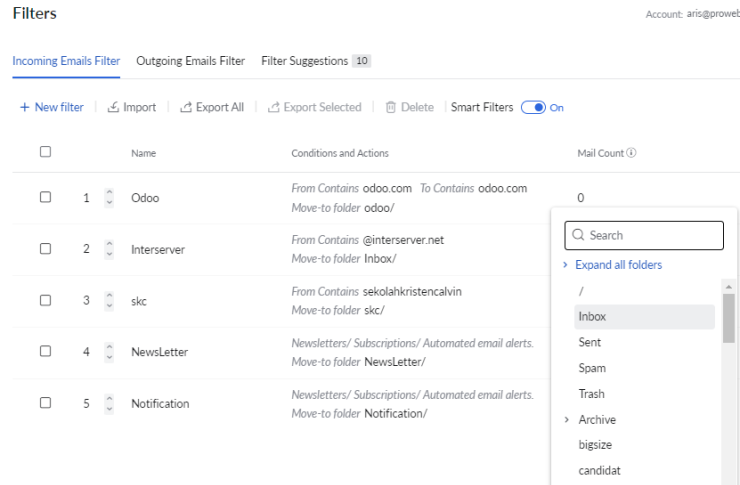Check the NewsLetter filter checkbox
The image size is (740, 485).
tap(45, 351)
